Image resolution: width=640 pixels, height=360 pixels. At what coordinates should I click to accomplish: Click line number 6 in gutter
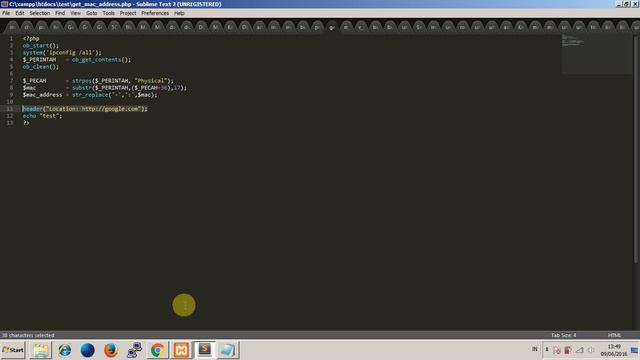click(11, 73)
